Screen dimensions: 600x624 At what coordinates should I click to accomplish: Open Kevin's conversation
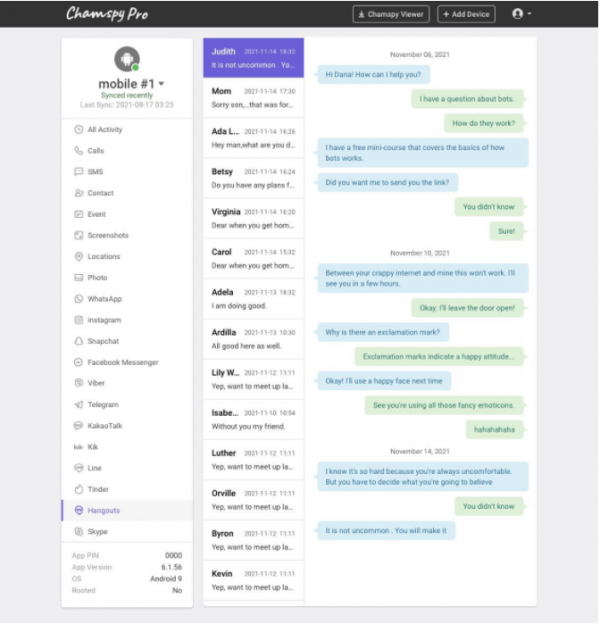point(253,580)
